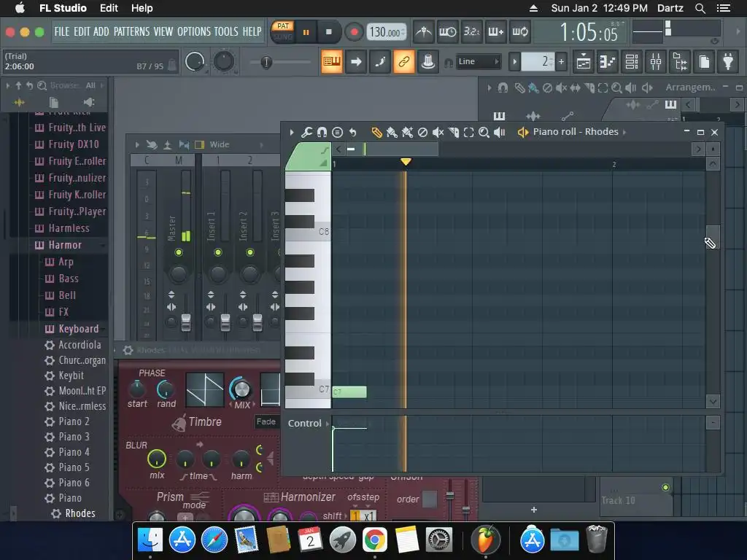Toggle step editing mode
This screenshot has width=747, height=560.
[x=379, y=61]
